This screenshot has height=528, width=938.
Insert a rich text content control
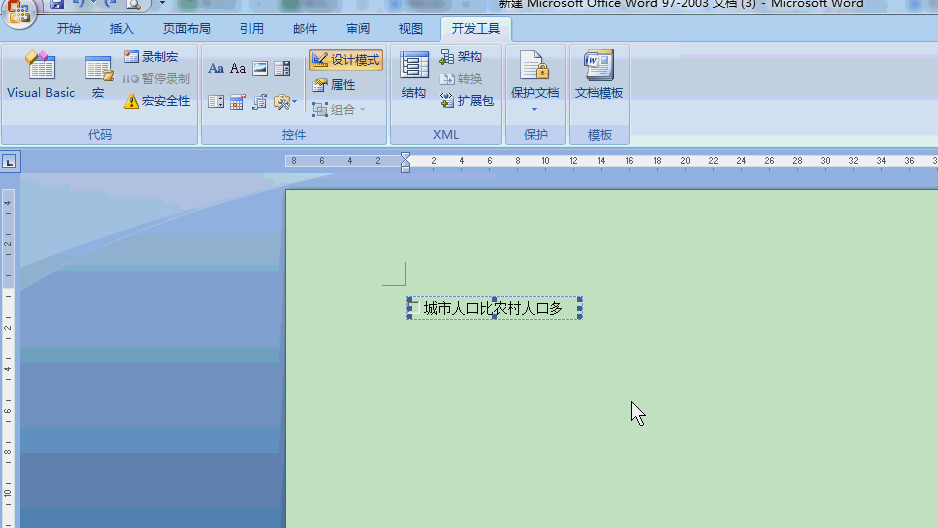click(216, 69)
